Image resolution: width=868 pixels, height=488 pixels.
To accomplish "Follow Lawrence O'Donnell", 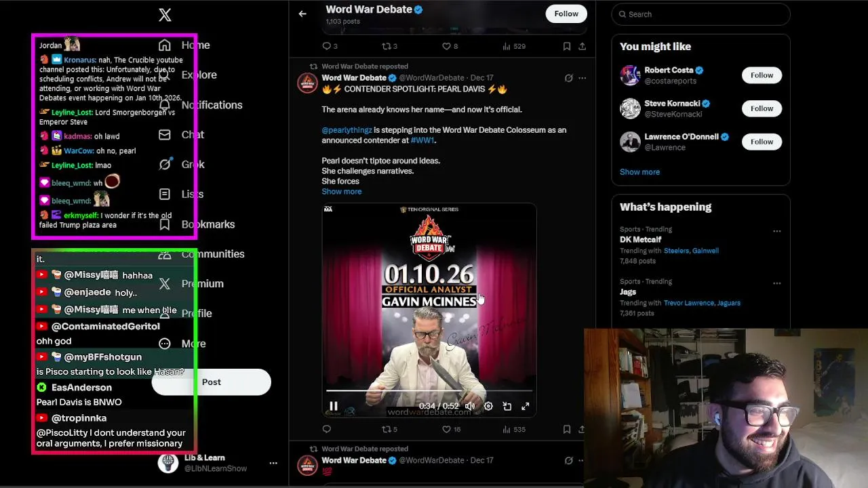I will tap(762, 142).
